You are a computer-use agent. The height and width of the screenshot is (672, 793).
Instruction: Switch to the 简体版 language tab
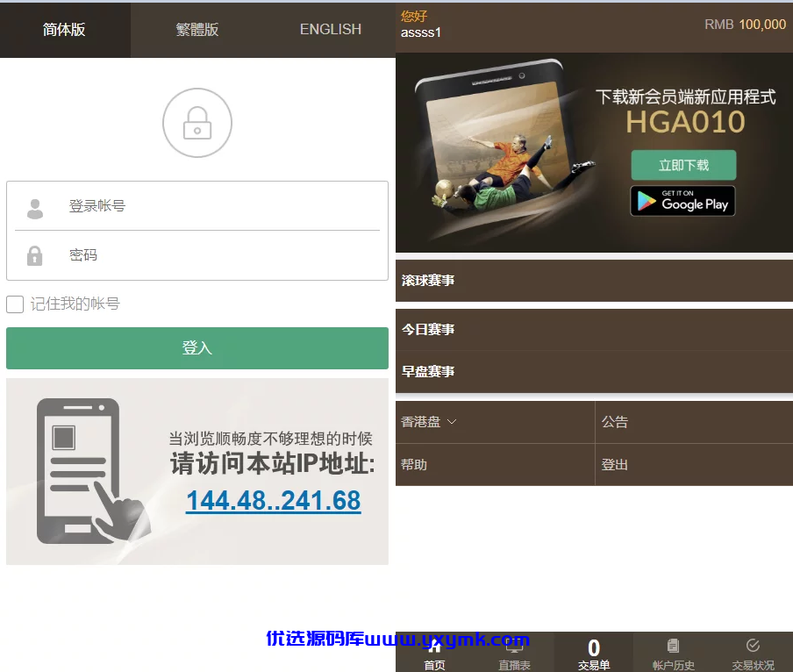point(64,30)
